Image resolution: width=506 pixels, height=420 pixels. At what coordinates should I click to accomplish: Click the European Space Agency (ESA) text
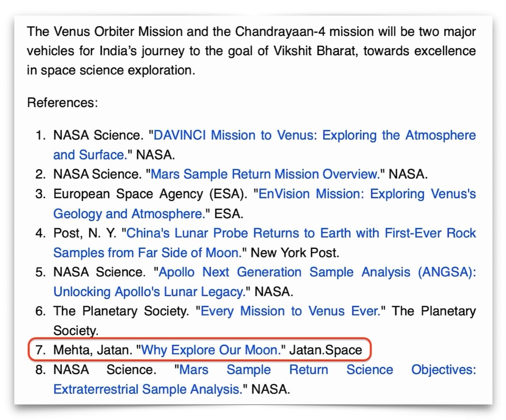pos(150,194)
